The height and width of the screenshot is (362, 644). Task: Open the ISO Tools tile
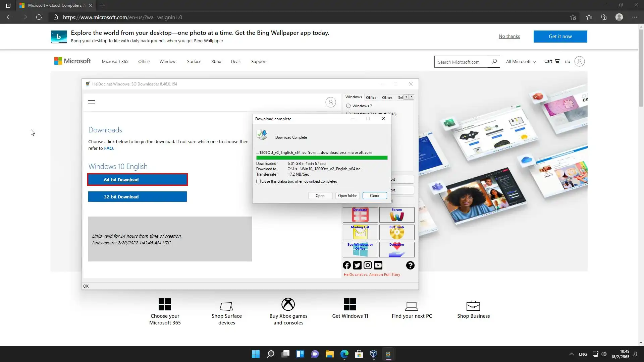[x=397, y=232]
